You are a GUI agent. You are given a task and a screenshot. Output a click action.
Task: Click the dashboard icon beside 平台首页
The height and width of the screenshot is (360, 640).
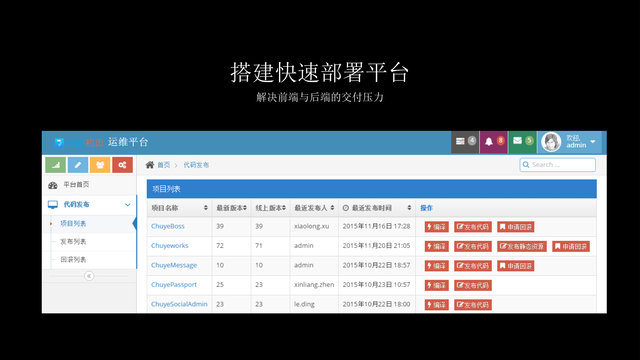[x=53, y=185]
